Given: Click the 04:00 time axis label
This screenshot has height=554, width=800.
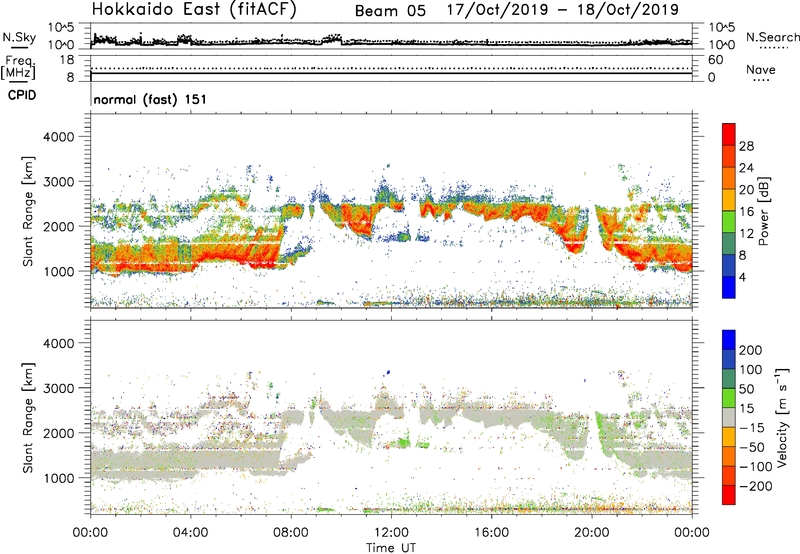Looking at the screenshot, I should 190,533.
